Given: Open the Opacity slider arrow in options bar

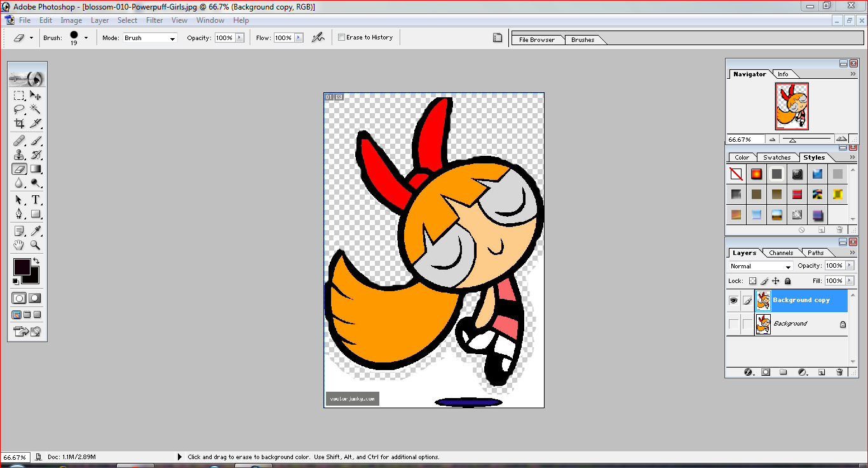Looking at the screenshot, I should [240, 38].
